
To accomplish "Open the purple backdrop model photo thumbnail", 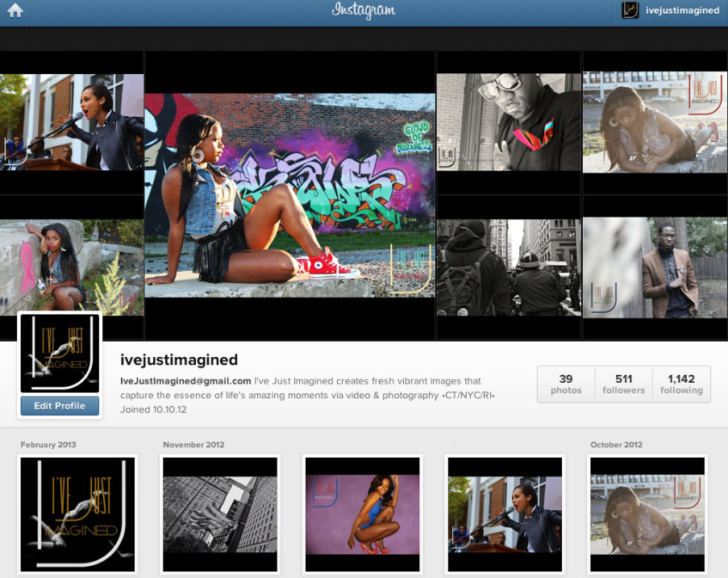I will click(363, 514).
